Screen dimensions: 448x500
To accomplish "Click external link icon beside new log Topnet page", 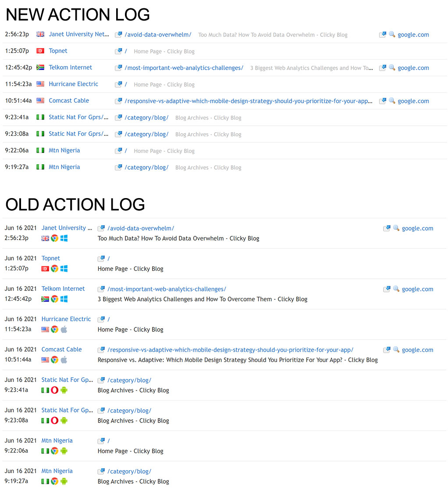I will tap(118, 51).
